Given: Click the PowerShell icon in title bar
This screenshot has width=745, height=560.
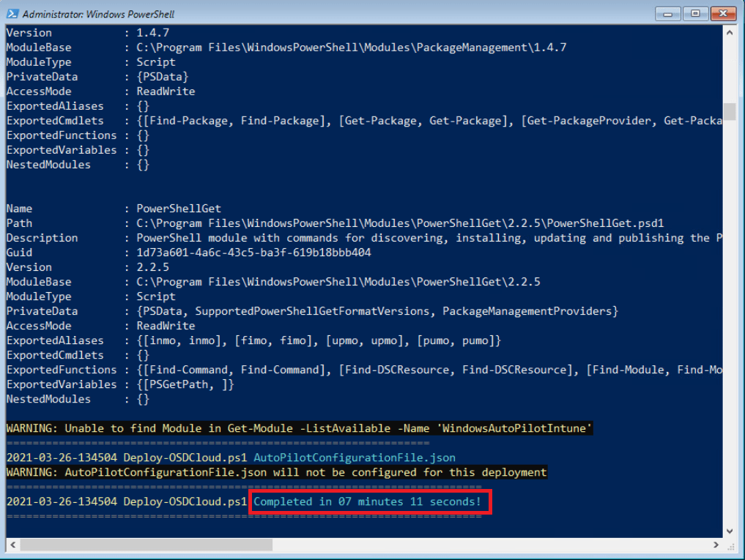Looking at the screenshot, I should [12, 13].
